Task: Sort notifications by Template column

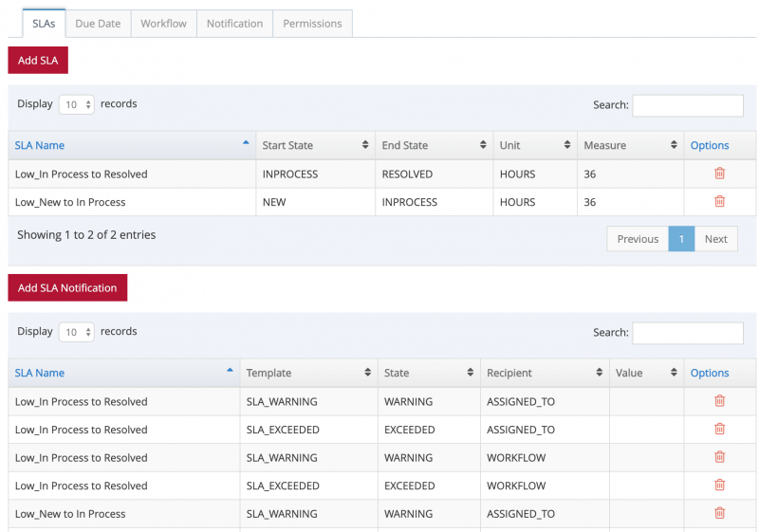Action: click(x=307, y=373)
